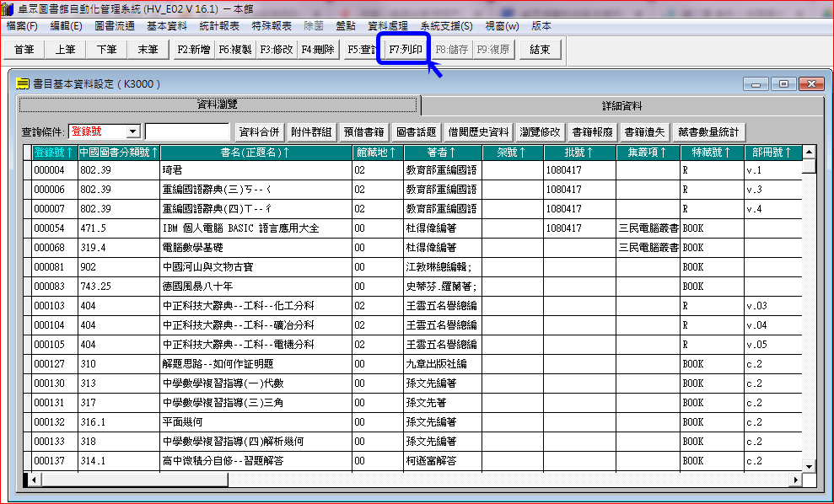Click the 預借書籍 button
The height and width of the screenshot is (504, 834).
pyautogui.click(x=363, y=131)
